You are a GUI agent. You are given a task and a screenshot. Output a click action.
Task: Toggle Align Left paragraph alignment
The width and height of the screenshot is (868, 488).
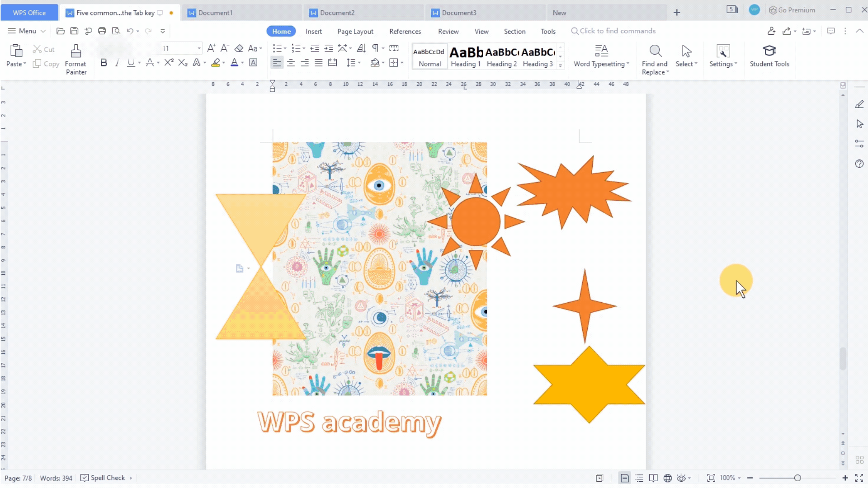277,63
